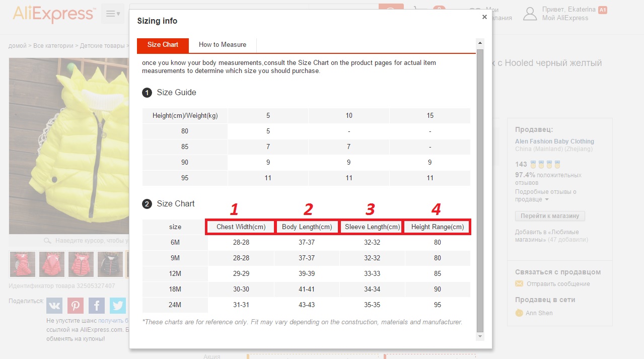Select the first red jacket thumbnail
The image size is (644, 359).
23,264
